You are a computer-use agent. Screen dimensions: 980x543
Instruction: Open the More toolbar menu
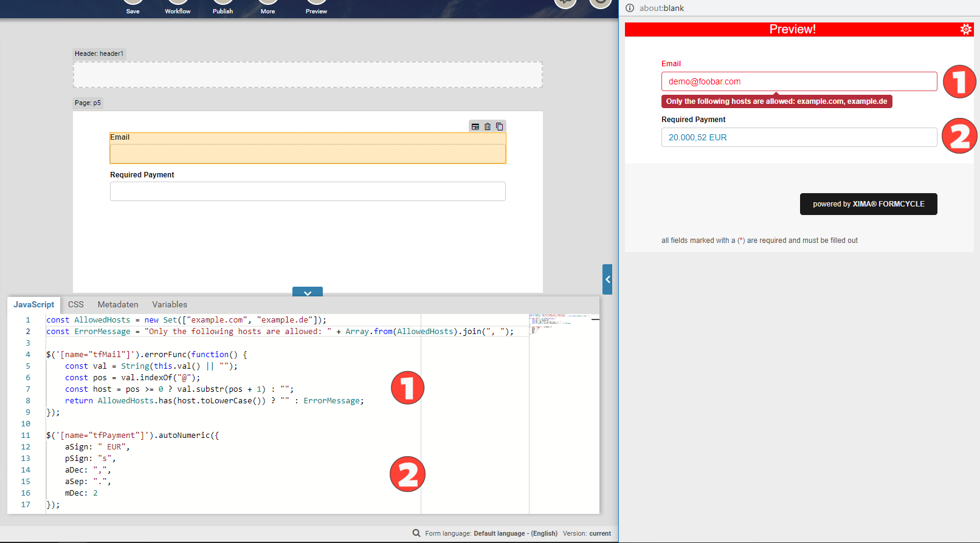[x=267, y=7]
